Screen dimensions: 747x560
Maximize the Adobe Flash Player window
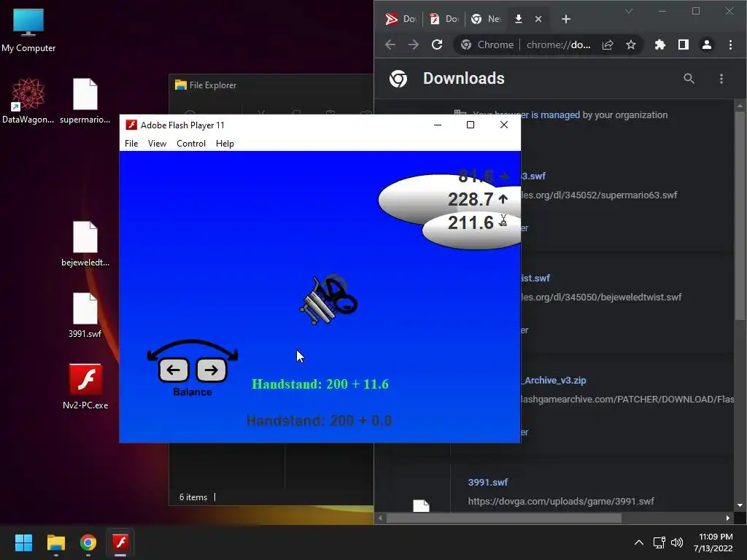pyautogui.click(x=471, y=125)
